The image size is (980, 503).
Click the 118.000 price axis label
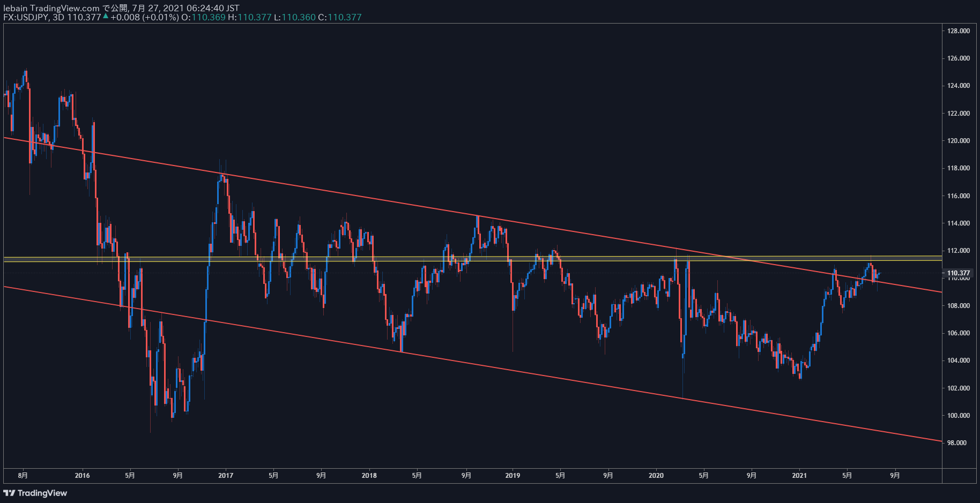point(959,168)
